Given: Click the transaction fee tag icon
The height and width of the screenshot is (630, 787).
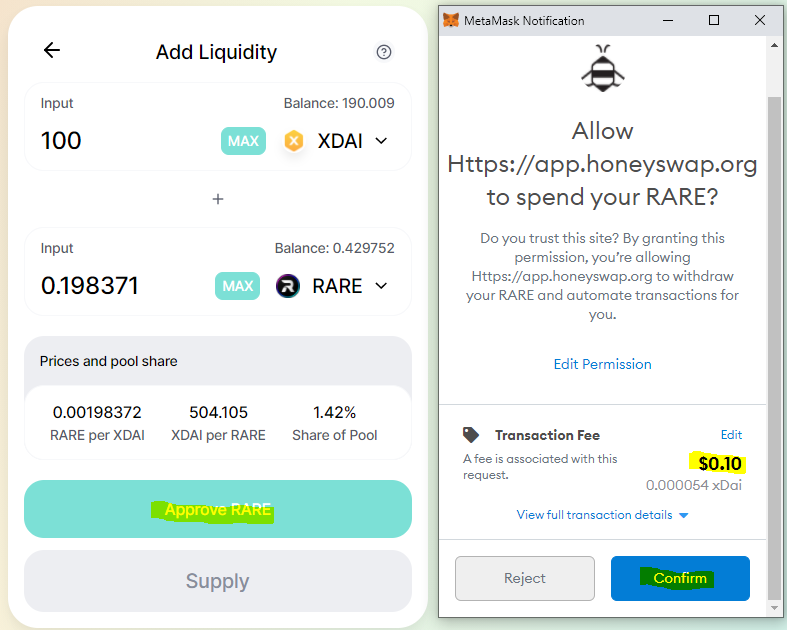Looking at the screenshot, I should 471,435.
